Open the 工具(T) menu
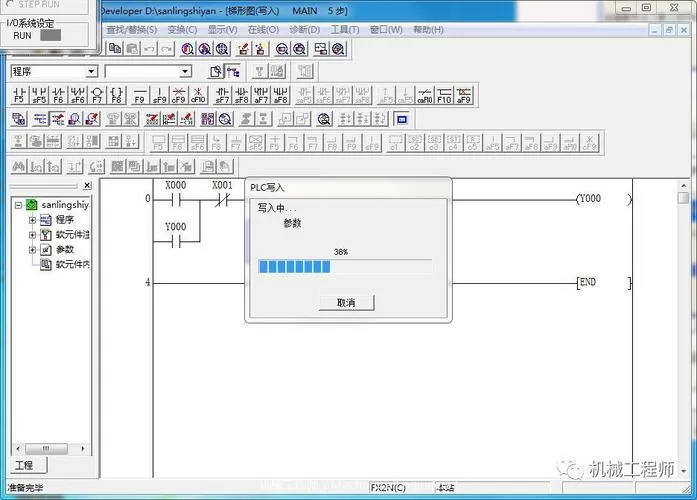 345,30
